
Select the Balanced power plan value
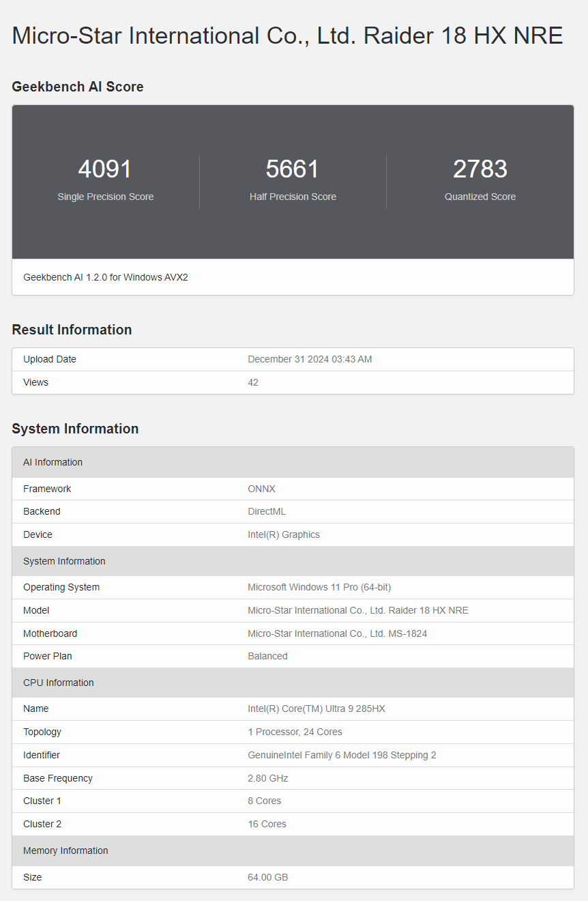tap(267, 656)
